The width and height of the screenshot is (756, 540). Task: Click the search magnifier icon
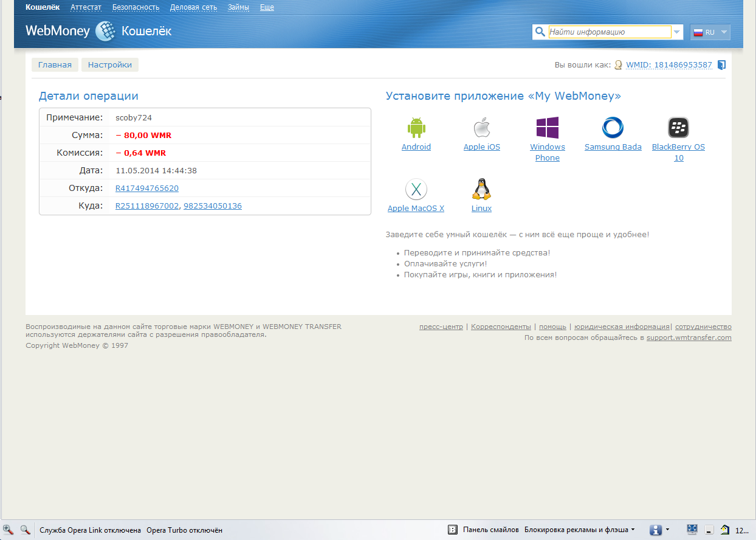[x=540, y=32]
